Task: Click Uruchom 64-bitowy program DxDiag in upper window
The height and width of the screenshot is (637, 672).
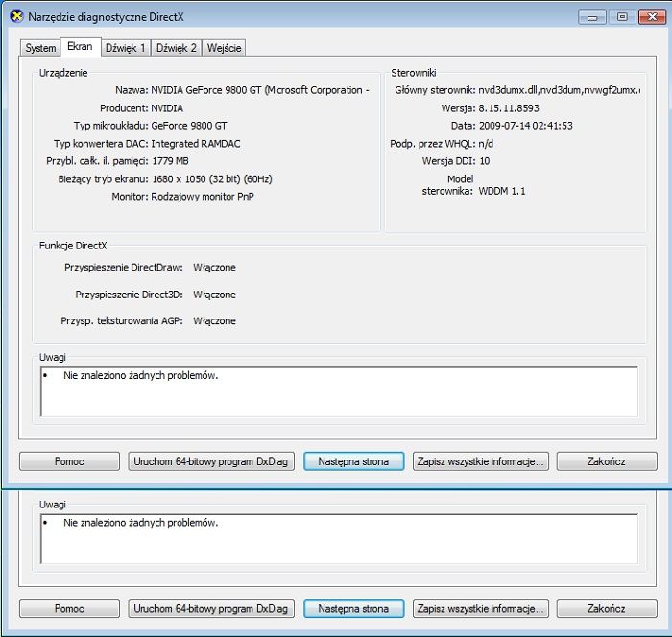Action: click(x=211, y=461)
